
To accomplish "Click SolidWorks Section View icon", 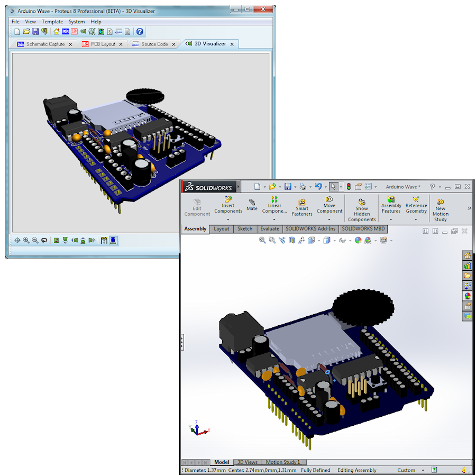I will click(x=291, y=241).
